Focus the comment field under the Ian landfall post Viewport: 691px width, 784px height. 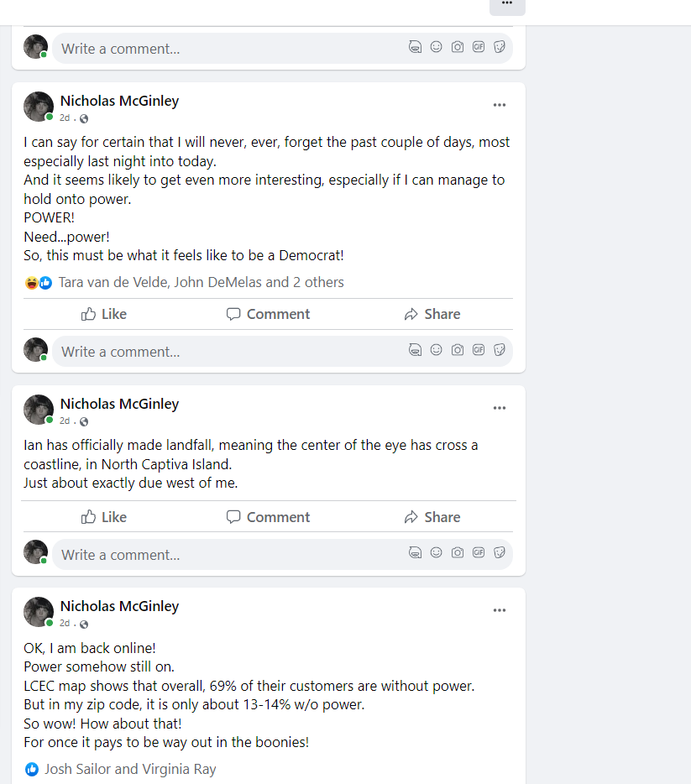(227, 555)
